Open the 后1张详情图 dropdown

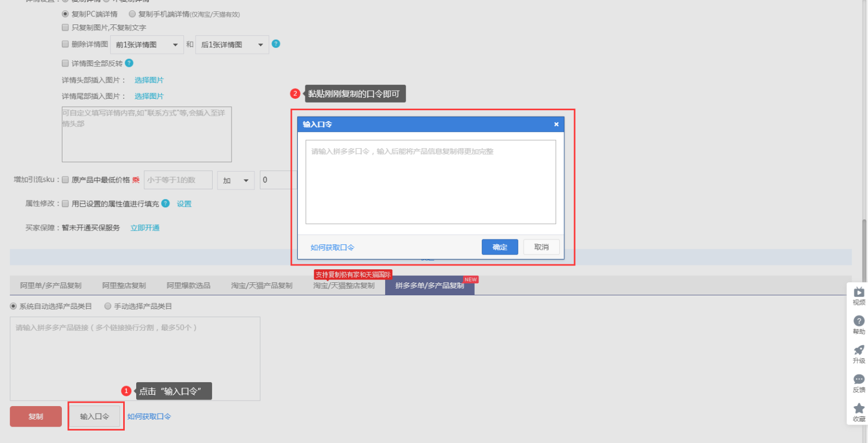click(232, 45)
